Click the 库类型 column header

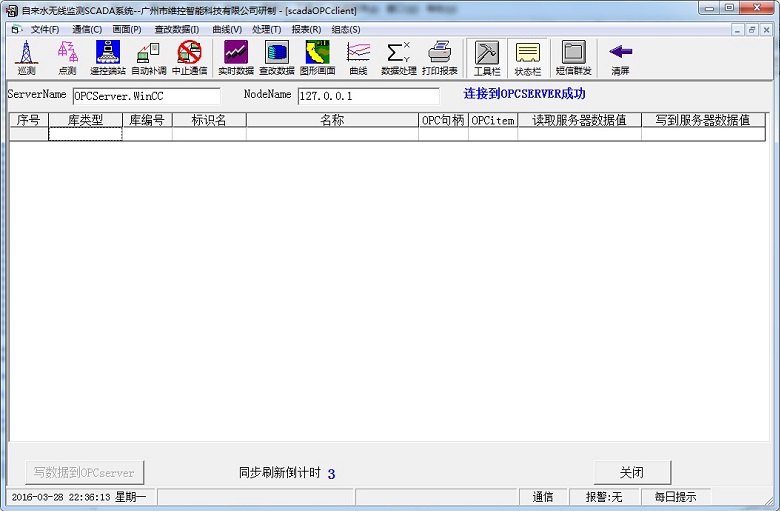(x=85, y=120)
